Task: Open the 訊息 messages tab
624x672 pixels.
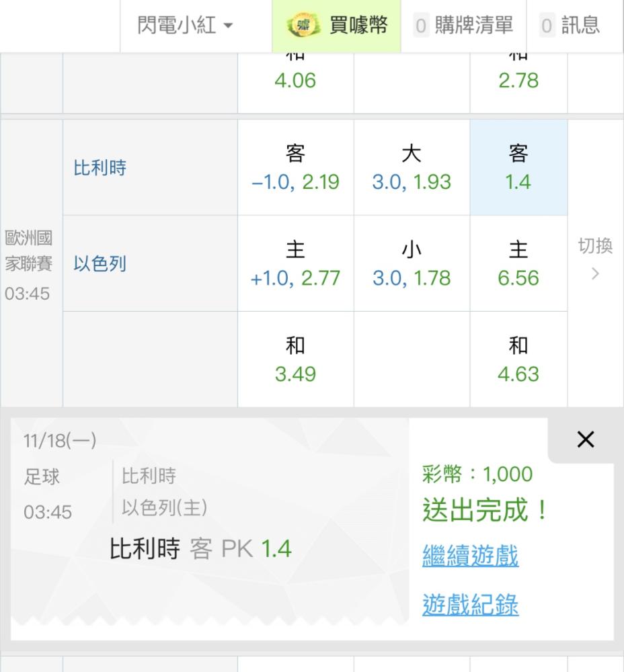Action: click(x=570, y=25)
